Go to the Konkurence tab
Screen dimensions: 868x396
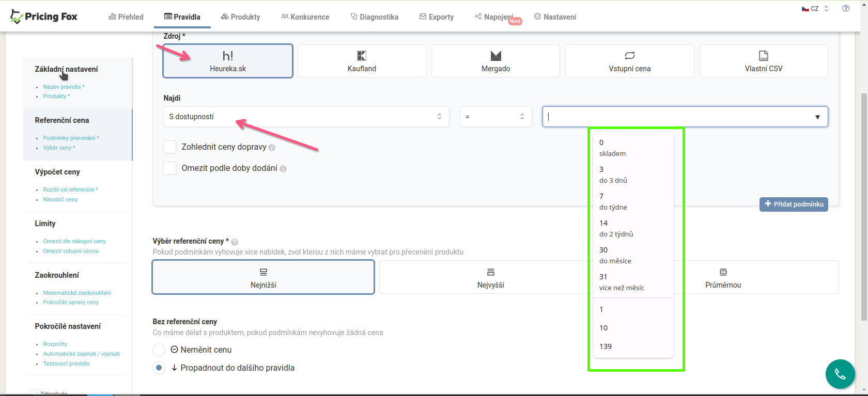305,17
